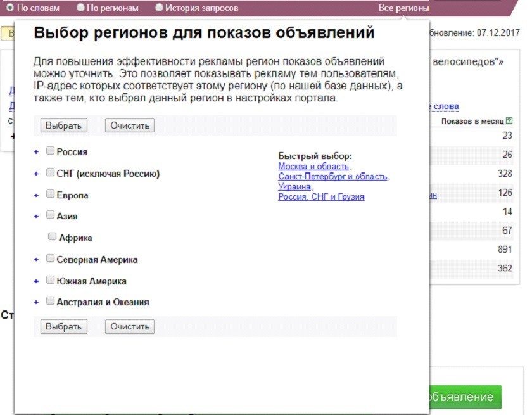The image size is (532, 415).
Task: Check the 'Европа' checkbox
Action: point(50,194)
